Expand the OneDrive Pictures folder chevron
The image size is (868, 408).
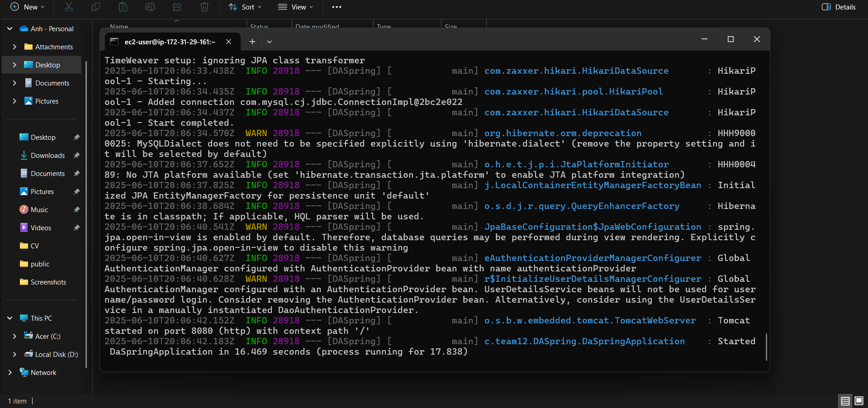[x=14, y=101]
